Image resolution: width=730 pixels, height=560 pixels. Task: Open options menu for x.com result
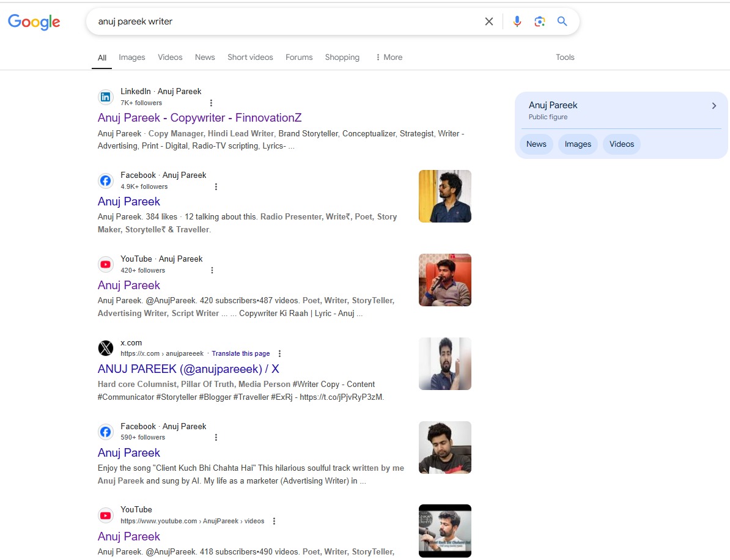tap(279, 353)
